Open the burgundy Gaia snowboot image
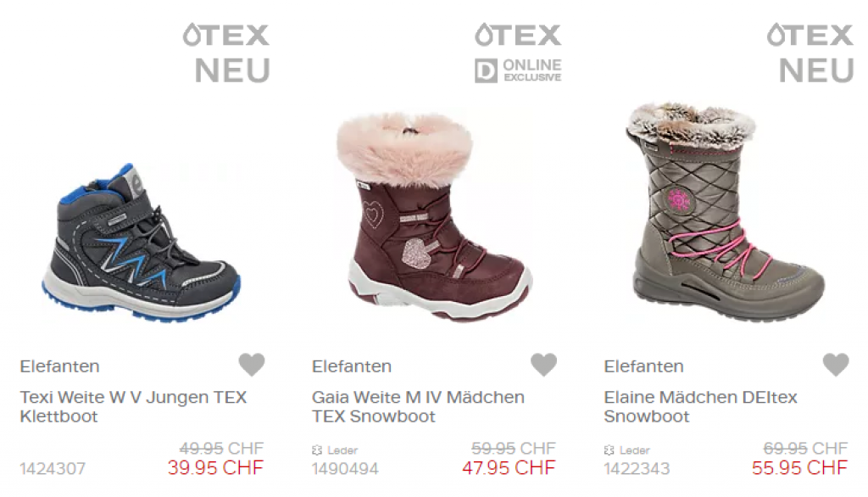The image size is (868, 497). click(434, 216)
